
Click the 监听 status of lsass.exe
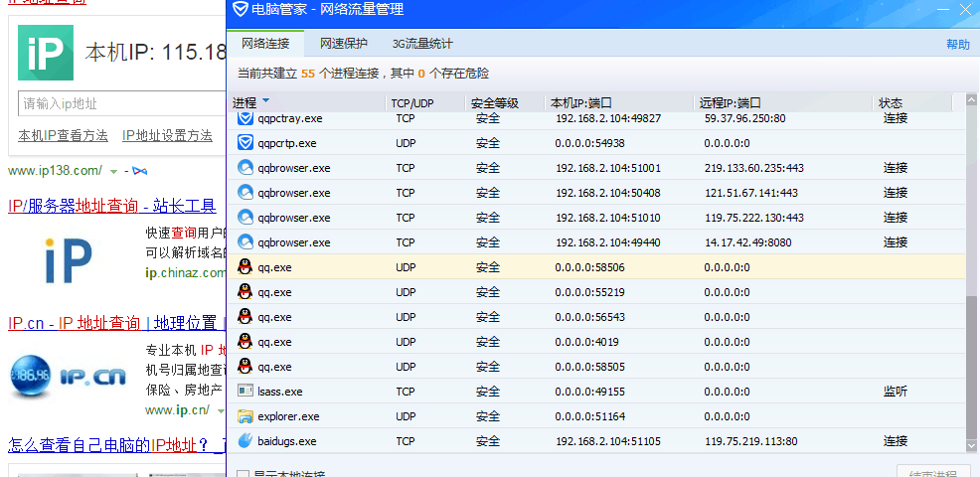895,392
